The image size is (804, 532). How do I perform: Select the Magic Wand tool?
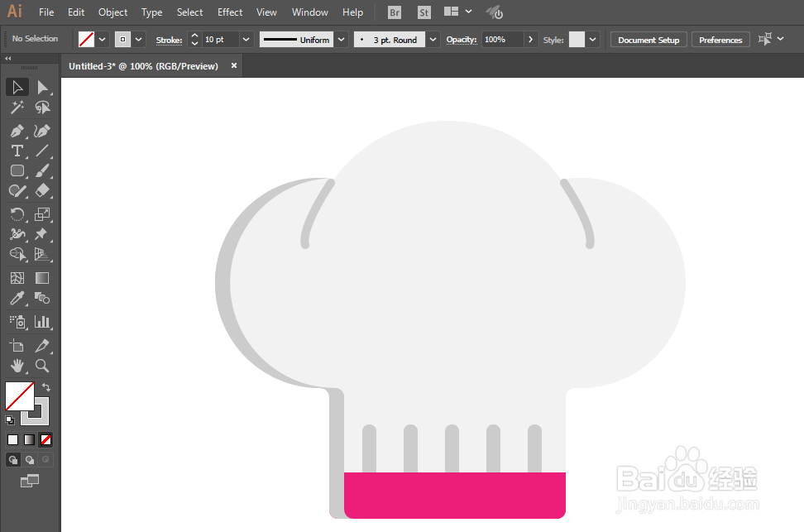click(17, 108)
